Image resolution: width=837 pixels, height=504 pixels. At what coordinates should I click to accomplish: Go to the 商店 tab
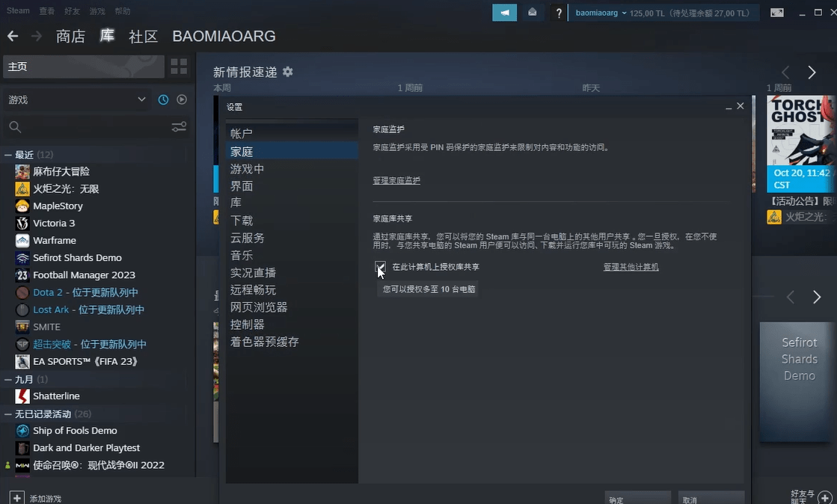(70, 37)
